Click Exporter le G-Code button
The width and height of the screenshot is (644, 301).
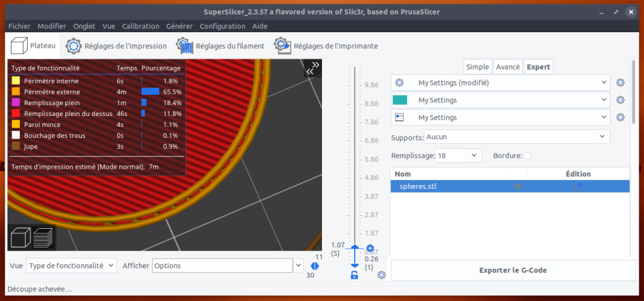(x=513, y=270)
